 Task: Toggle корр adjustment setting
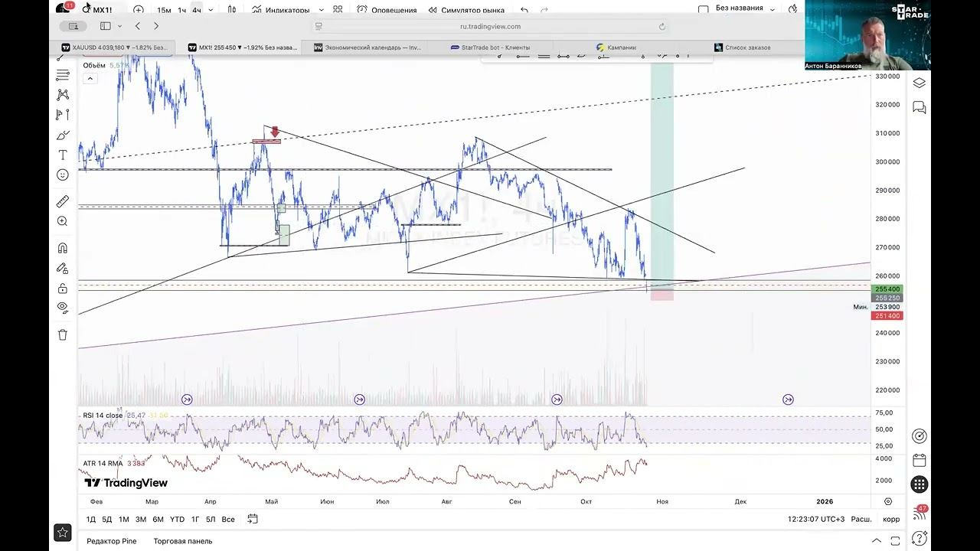[891, 519]
